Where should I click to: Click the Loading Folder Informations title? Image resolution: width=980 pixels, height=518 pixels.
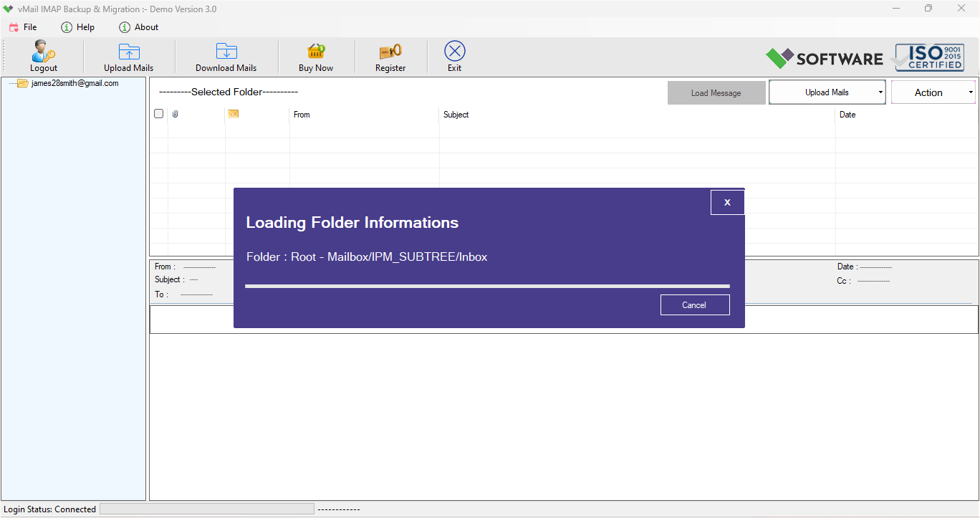pos(352,223)
